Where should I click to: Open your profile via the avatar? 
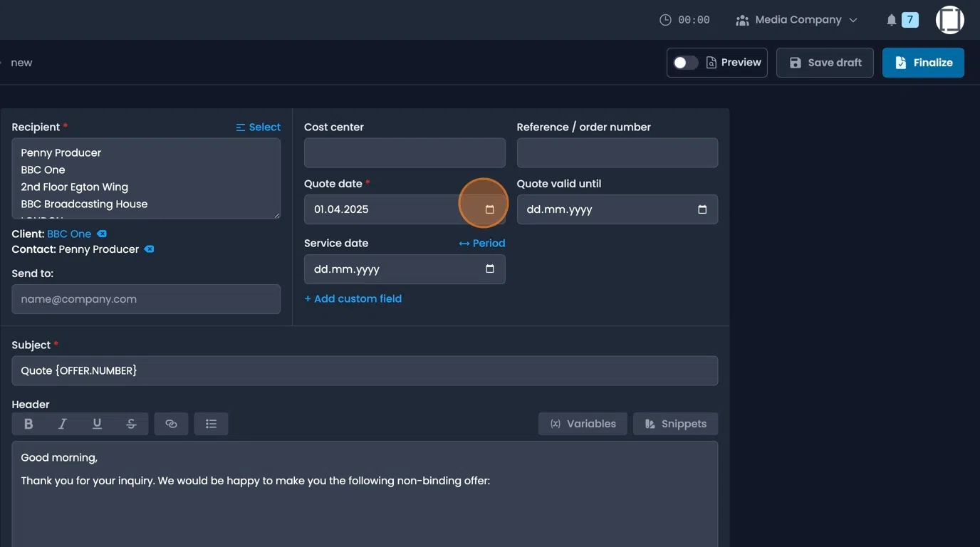pyautogui.click(x=949, y=19)
